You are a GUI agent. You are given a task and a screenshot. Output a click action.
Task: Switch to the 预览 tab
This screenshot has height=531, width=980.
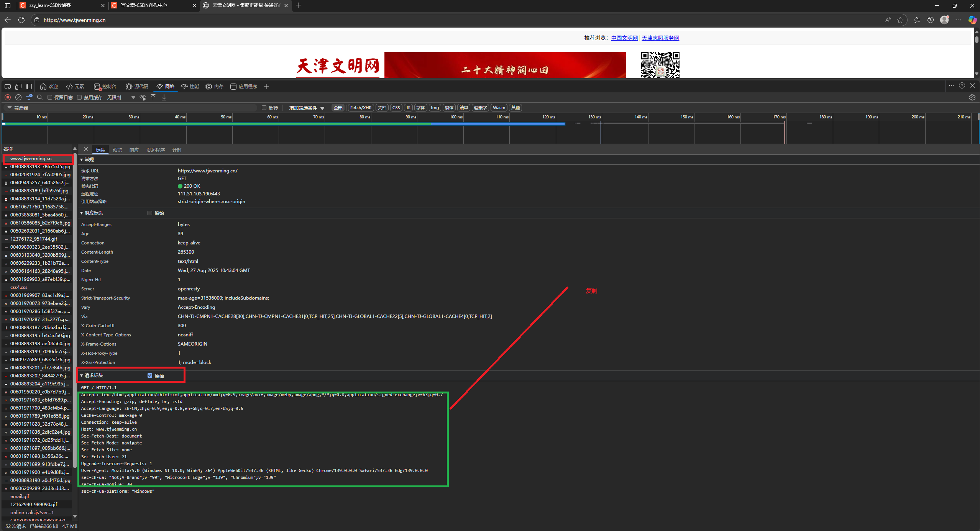point(117,150)
